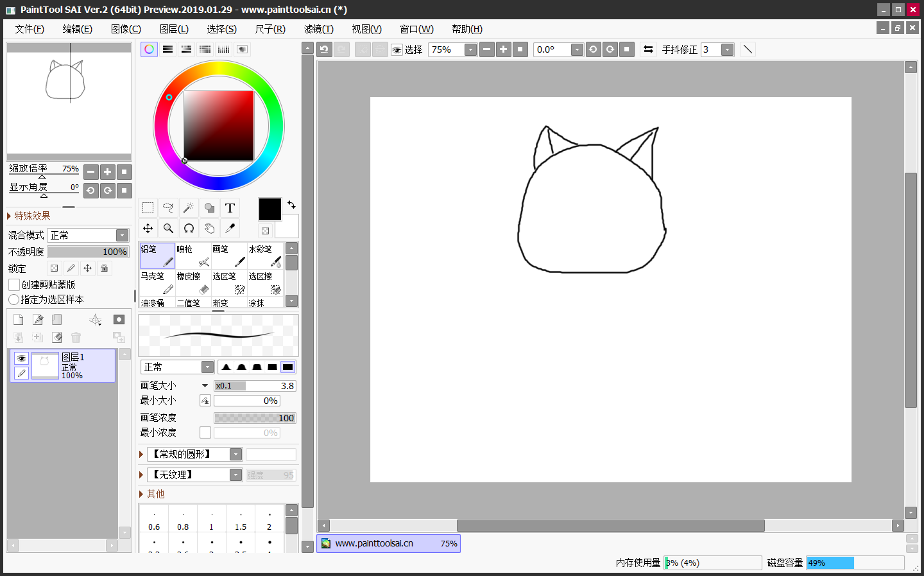
Task: Select brush size preset 0.6
Action: [154, 519]
